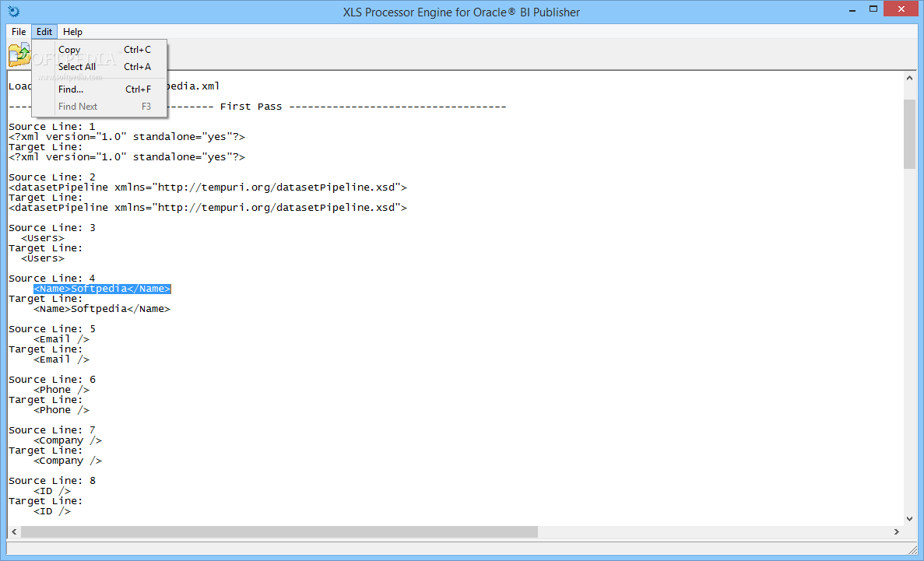Click the <Users> line under Source Line 3
The image size is (924, 561).
[x=43, y=238]
